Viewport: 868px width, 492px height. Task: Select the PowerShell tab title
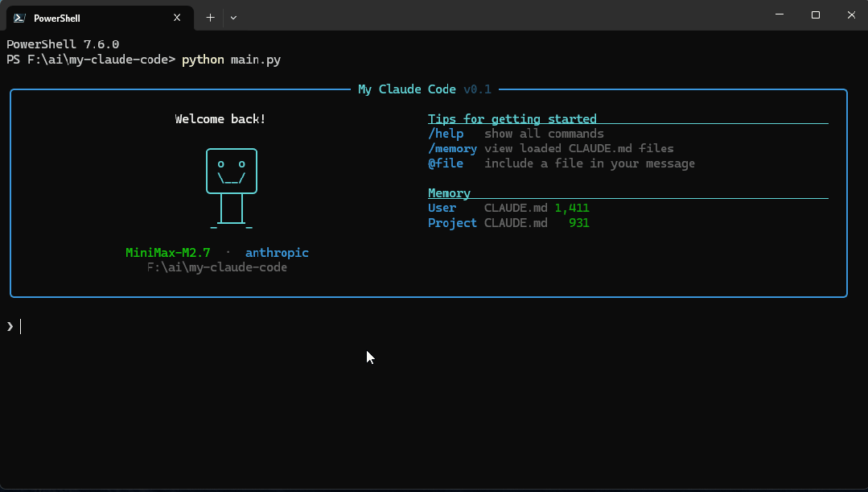56,18
